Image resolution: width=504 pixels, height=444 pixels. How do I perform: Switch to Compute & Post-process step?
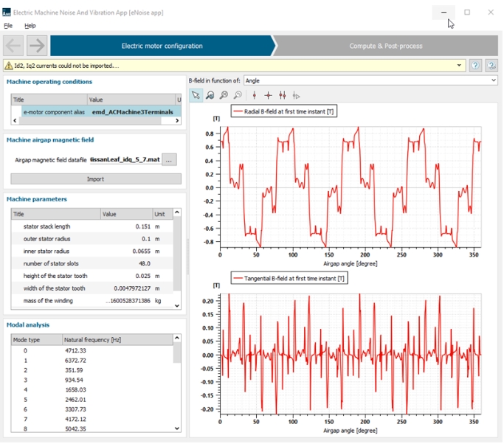pyautogui.click(x=386, y=46)
